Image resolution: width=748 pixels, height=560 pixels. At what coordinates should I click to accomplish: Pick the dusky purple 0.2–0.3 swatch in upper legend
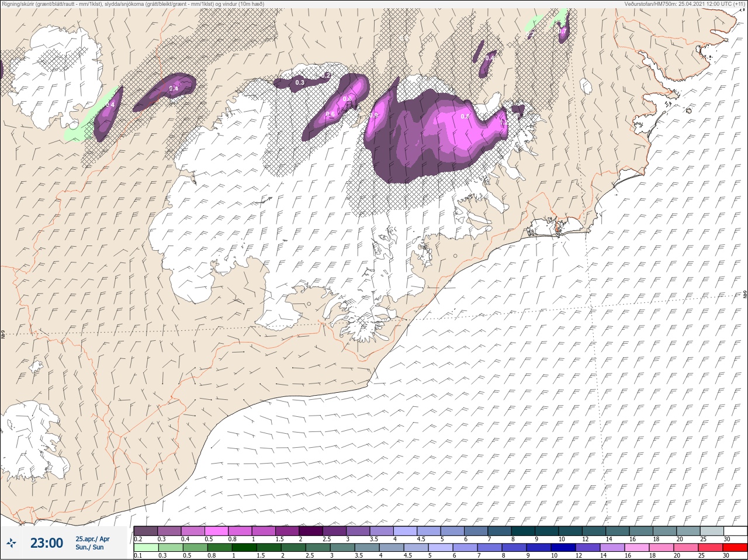coord(146,531)
